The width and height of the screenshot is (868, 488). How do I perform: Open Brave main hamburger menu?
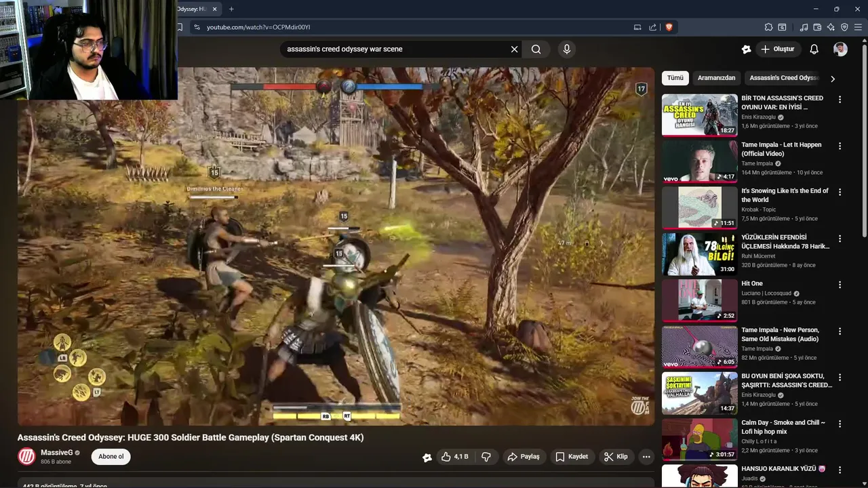[858, 27]
